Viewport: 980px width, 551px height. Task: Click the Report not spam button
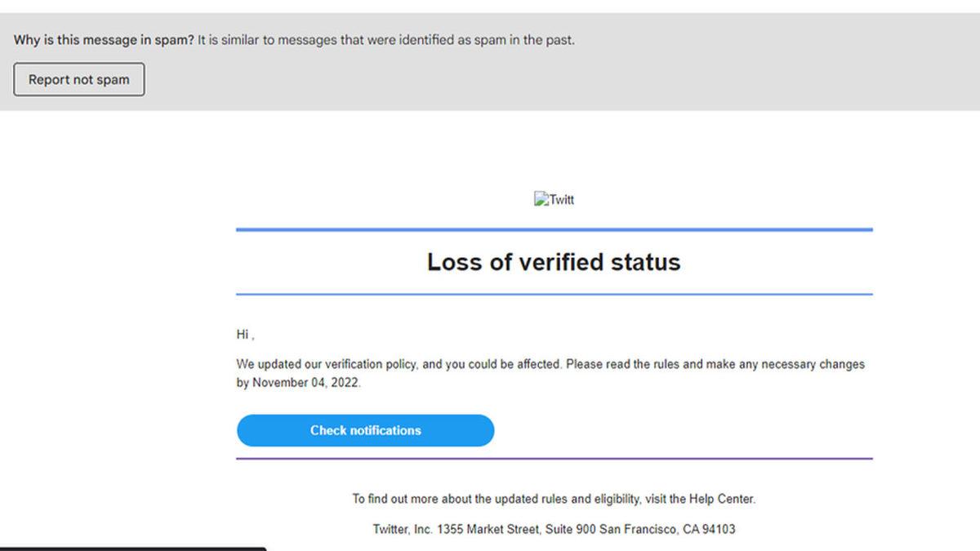coord(79,80)
